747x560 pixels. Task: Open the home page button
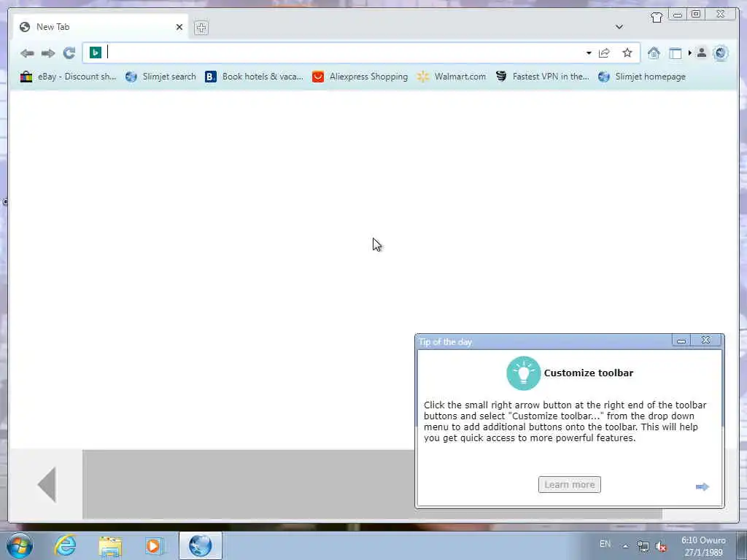pyautogui.click(x=654, y=52)
